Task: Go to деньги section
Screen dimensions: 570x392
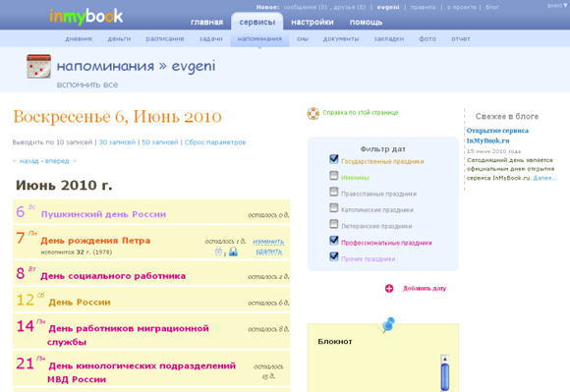Action: [x=119, y=39]
